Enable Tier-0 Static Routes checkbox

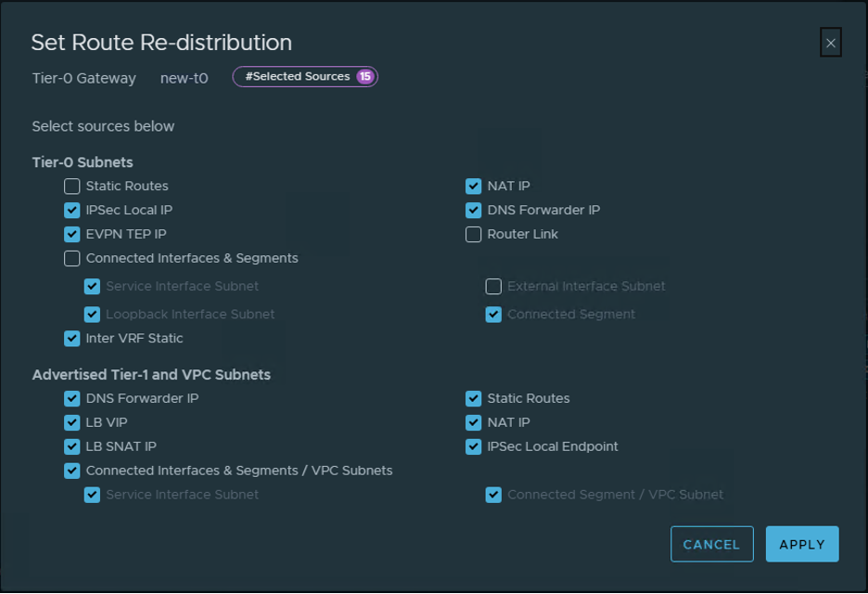(72, 187)
